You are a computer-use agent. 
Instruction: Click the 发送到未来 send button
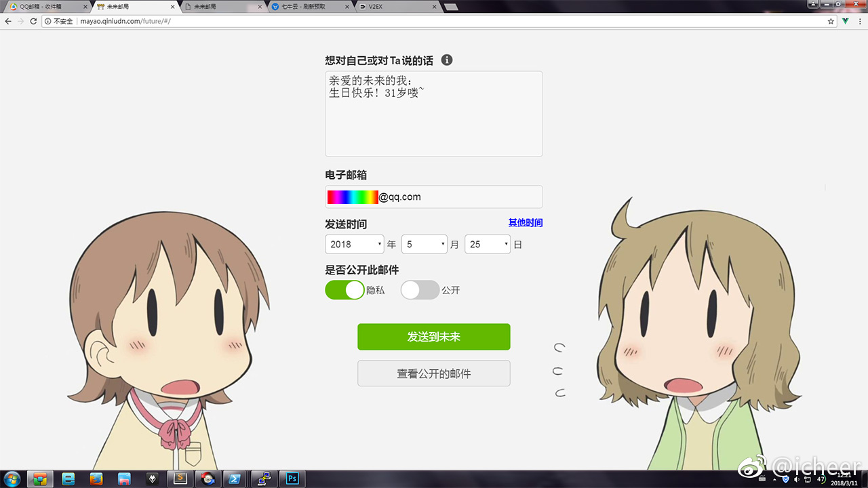coord(433,337)
